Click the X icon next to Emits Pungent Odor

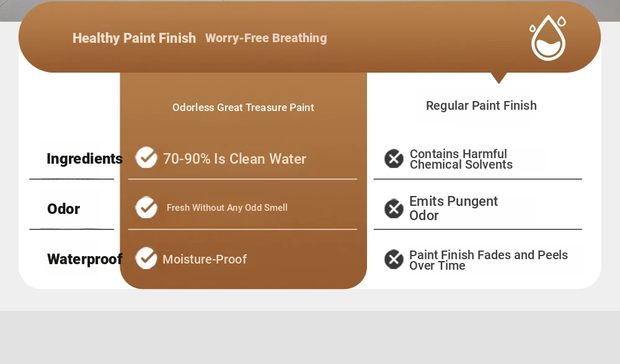point(394,208)
